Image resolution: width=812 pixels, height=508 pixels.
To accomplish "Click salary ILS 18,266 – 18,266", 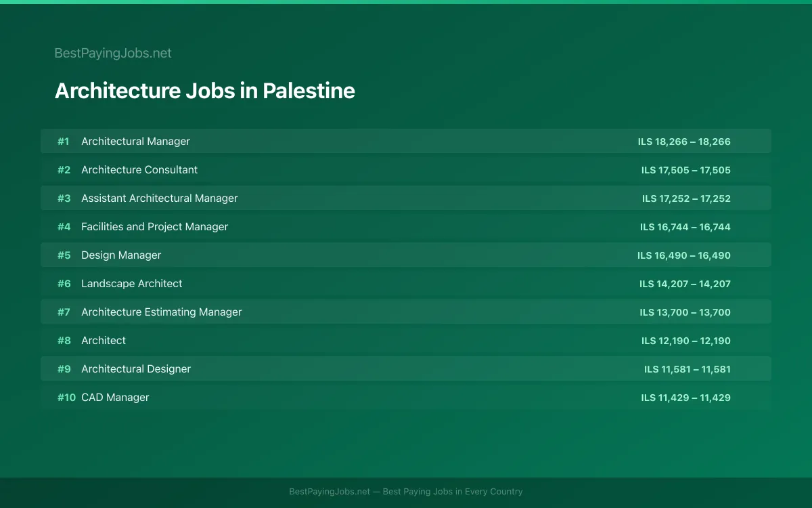I will coord(684,142).
